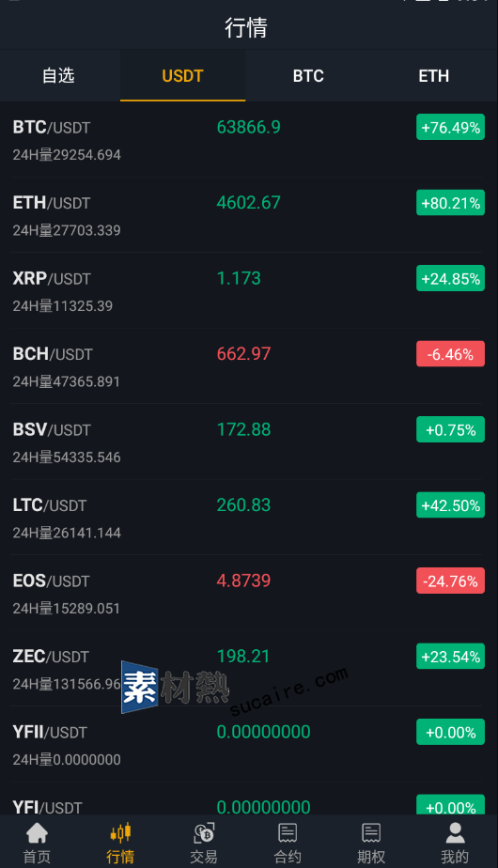Tap the candlestick market icon

(120, 832)
